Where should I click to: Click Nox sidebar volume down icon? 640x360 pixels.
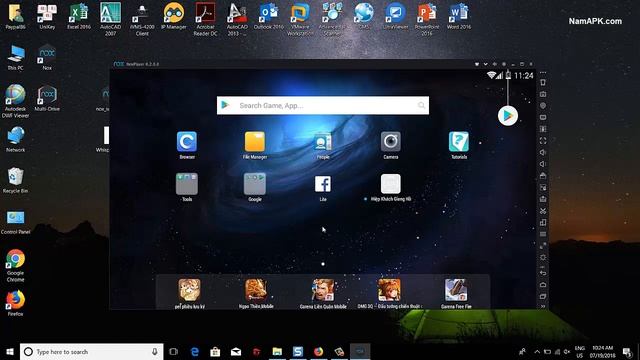click(x=543, y=164)
